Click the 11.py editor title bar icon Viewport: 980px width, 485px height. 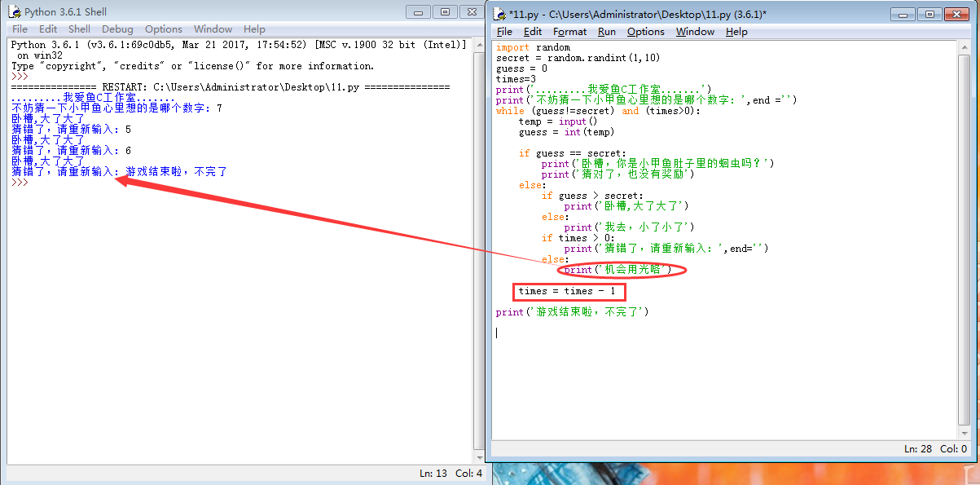click(499, 15)
